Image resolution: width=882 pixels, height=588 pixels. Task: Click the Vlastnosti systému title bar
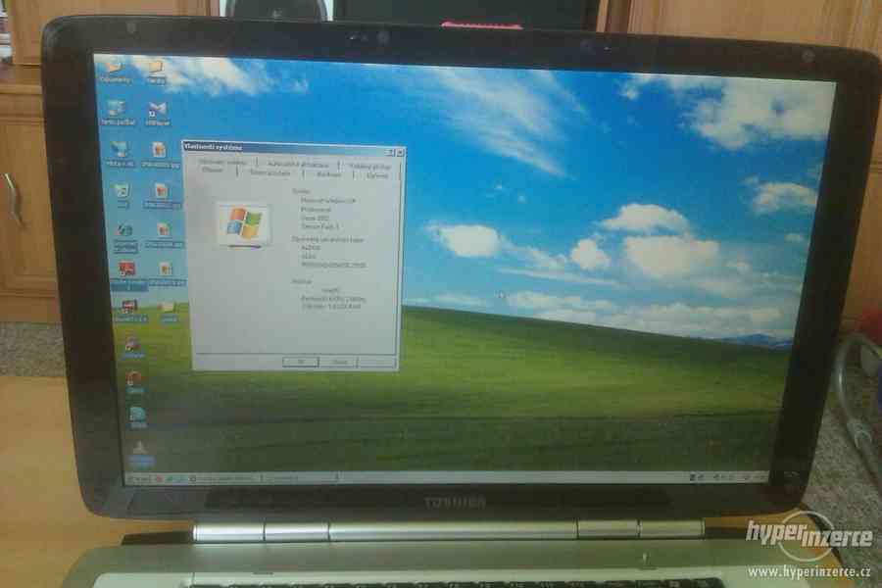pos(292,149)
